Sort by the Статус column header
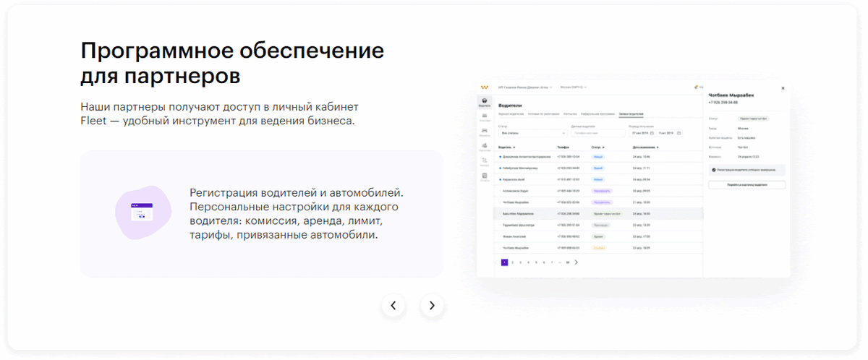The height and width of the screenshot is (360, 868). pos(598,147)
